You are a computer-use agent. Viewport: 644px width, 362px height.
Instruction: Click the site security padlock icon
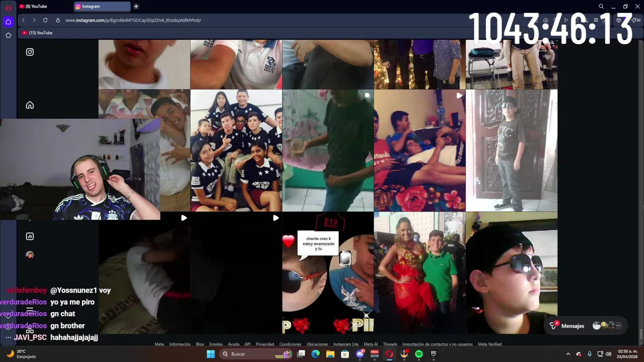tap(58, 20)
